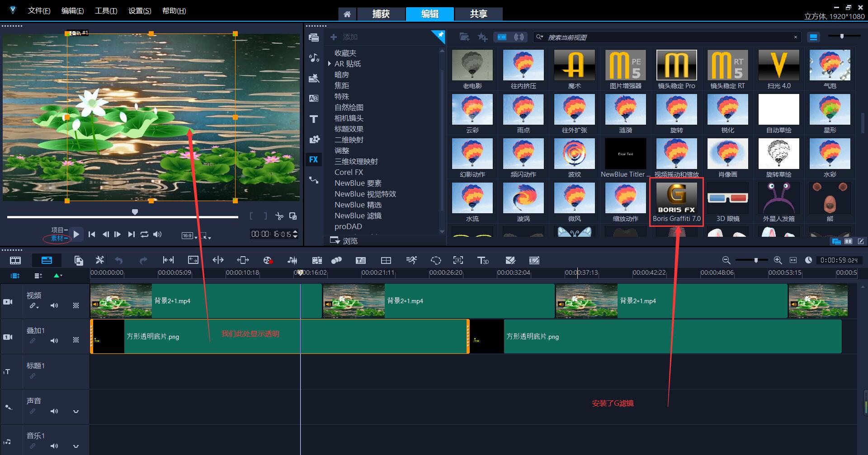The height and width of the screenshot is (455, 868).
Task: Toggle track transparency on 叠加1 track
Action: point(76,340)
